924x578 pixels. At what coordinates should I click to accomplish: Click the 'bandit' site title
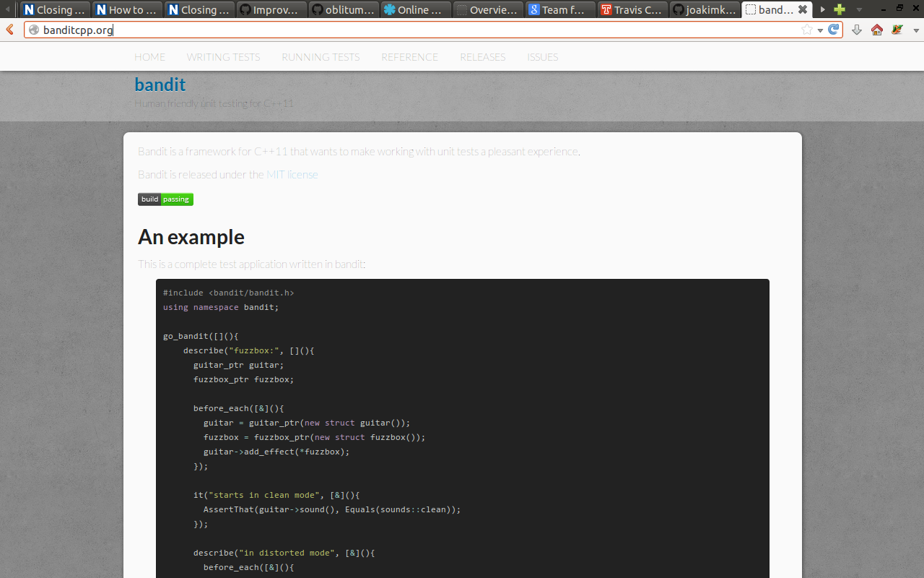coord(160,85)
